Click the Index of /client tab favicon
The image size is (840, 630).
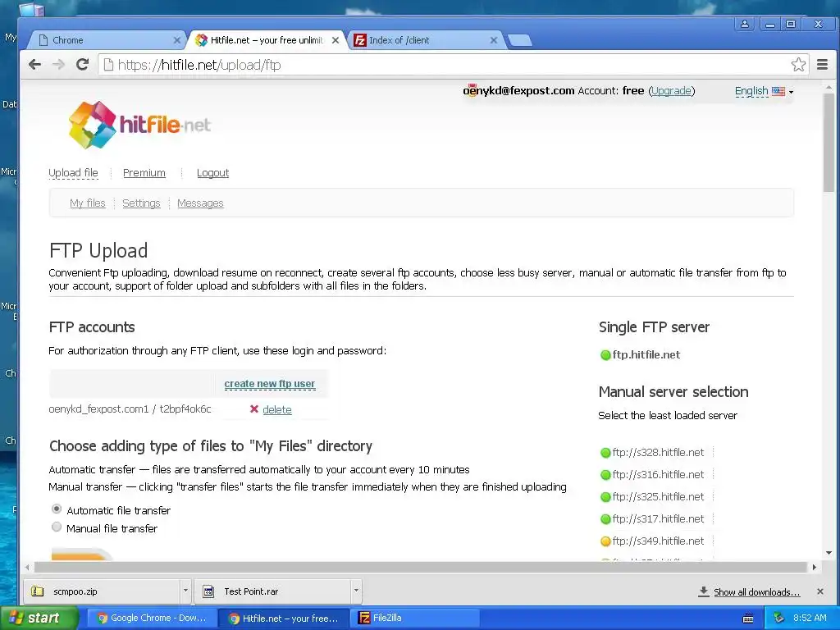point(360,40)
